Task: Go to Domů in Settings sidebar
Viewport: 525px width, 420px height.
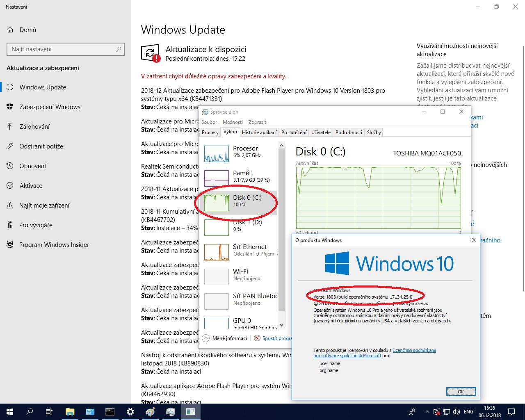Action: pos(27,30)
